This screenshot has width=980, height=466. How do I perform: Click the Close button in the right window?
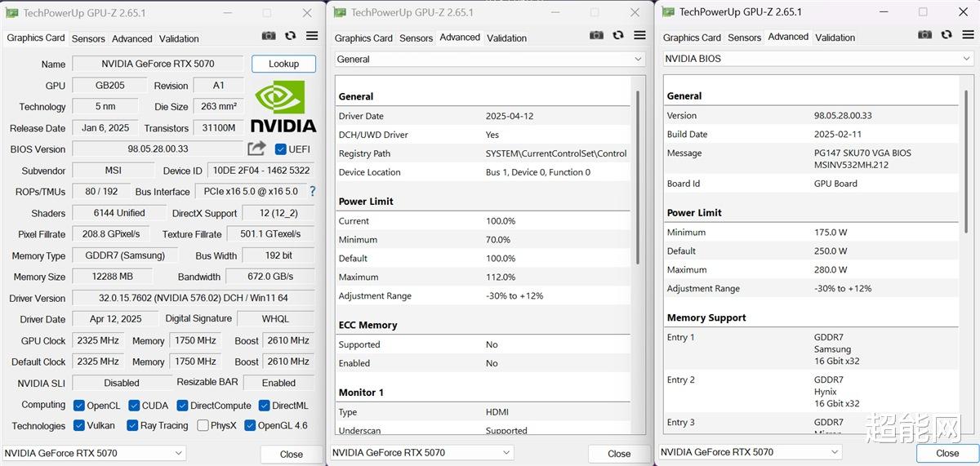tap(947, 453)
